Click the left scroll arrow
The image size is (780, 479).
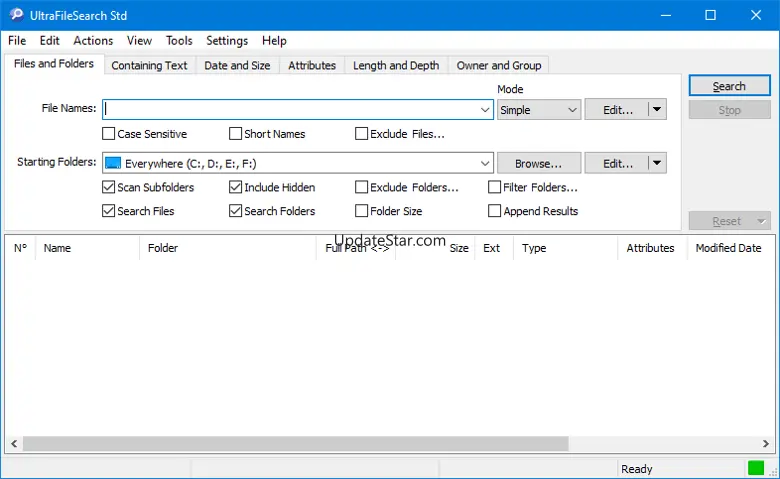[14, 444]
